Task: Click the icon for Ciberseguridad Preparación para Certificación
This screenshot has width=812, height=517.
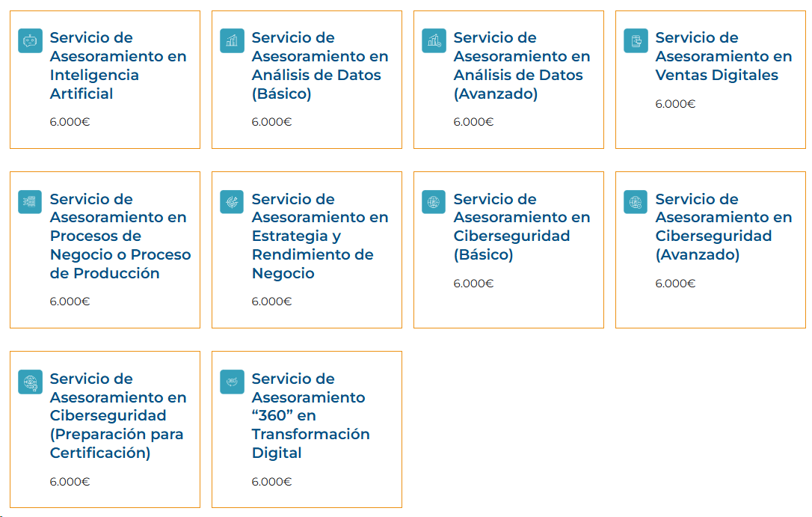Action: coord(30,382)
